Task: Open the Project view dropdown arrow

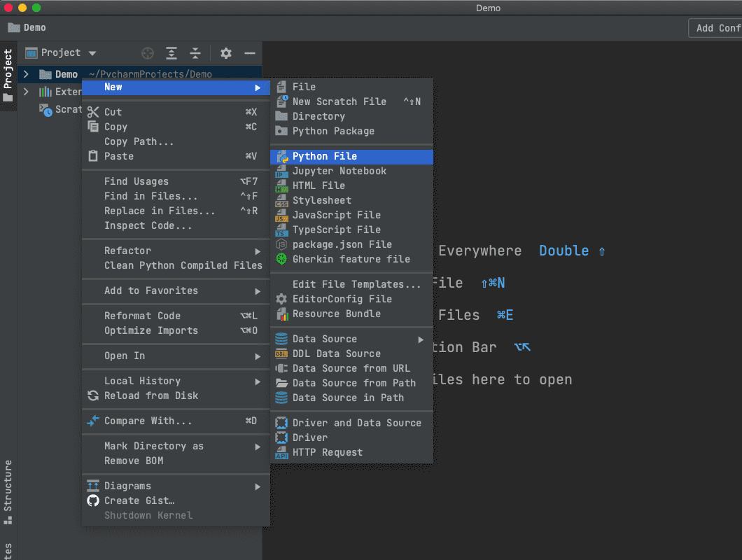Action: [92, 53]
